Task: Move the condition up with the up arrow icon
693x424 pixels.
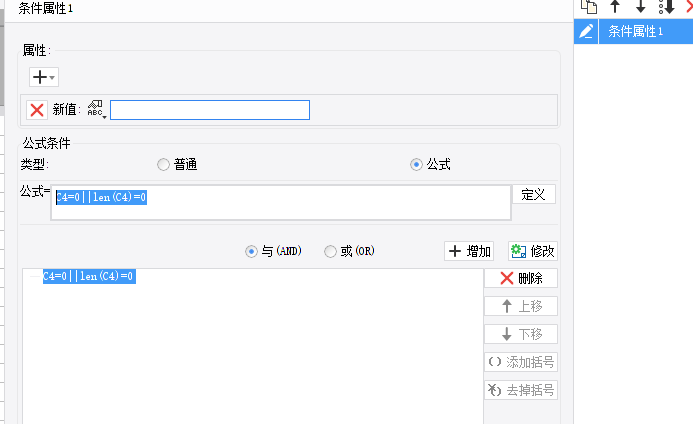Action: 615,6
